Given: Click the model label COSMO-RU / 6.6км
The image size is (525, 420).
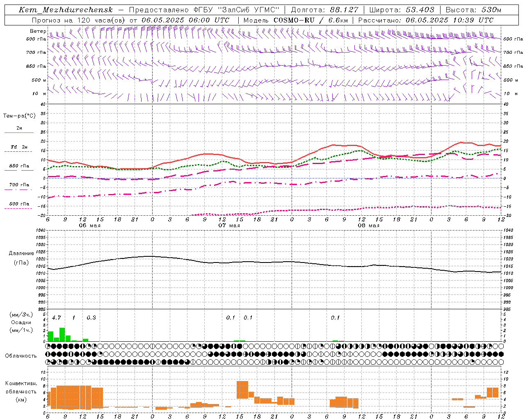Looking at the screenshot, I should click(311, 20).
